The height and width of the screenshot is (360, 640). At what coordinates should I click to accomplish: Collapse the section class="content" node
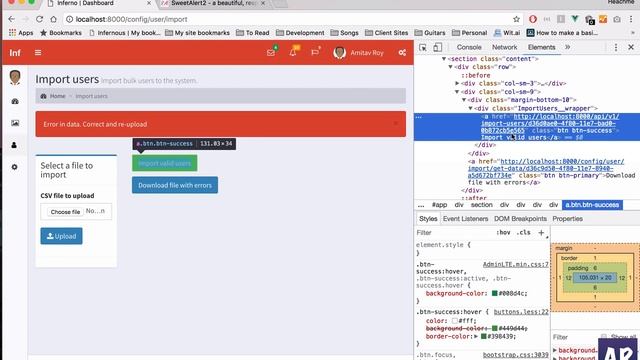click(444, 59)
